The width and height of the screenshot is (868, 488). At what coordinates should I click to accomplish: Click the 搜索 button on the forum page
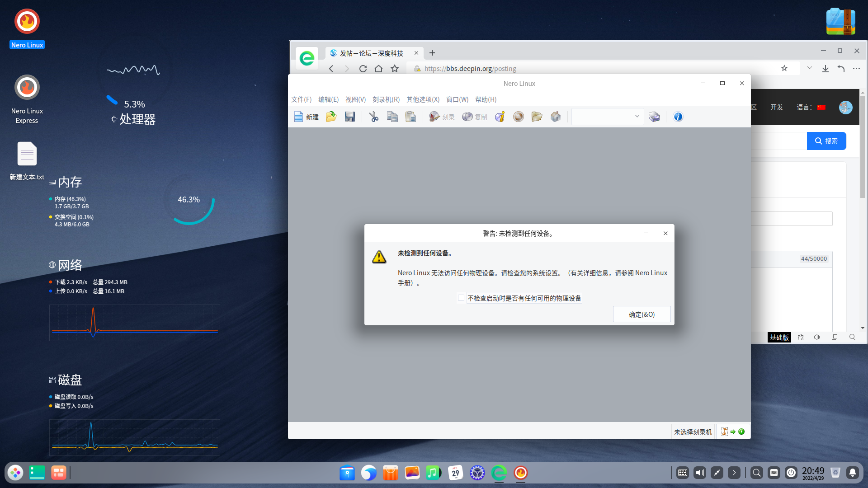tap(826, 141)
